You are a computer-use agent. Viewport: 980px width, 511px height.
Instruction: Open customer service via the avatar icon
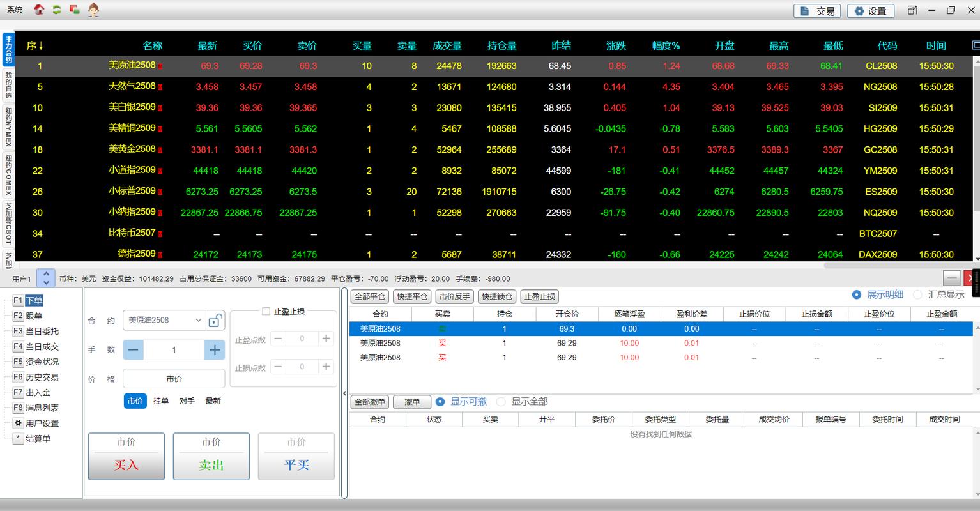pyautogui.click(x=93, y=10)
